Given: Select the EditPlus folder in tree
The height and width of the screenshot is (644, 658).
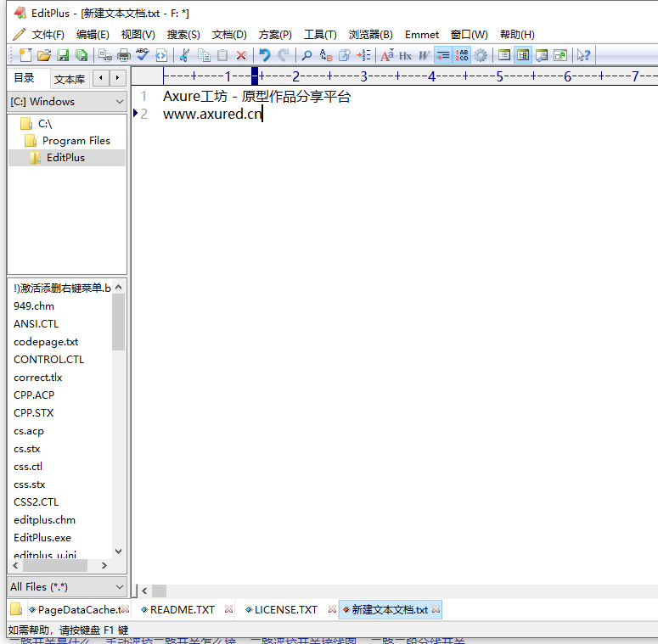Looking at the screenshot, I should pyautogui.click(x=65, y=158).
